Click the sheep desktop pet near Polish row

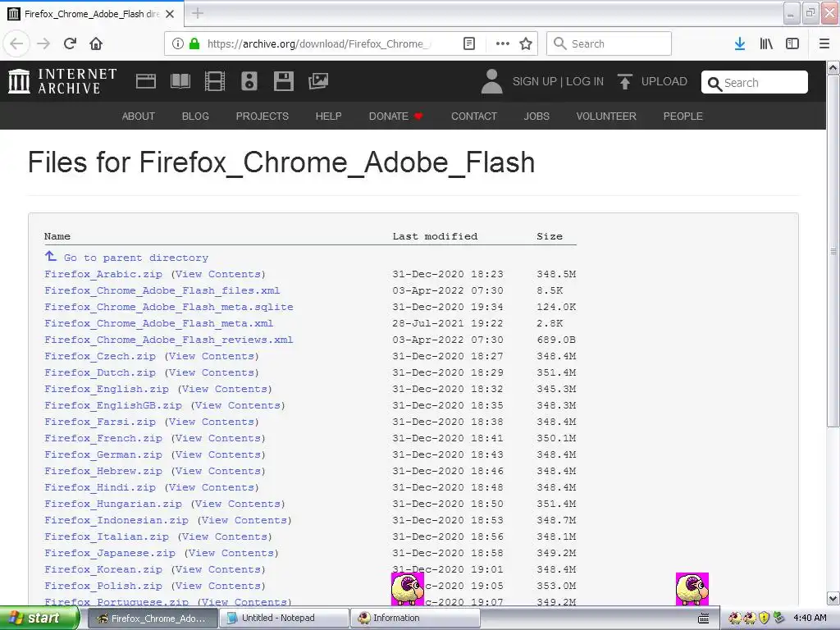point(408,589)
